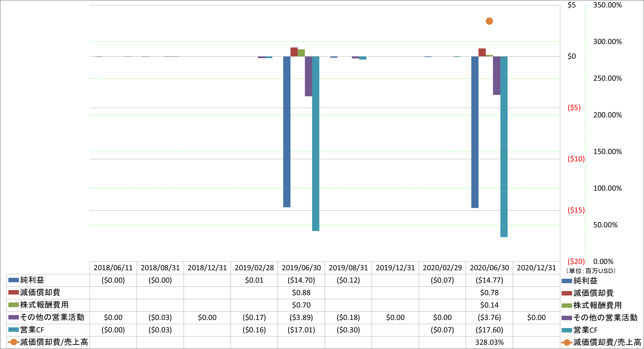
Task: Select the green 株式報酬費用 bar for 2019/06/30
Action: point(301,53)
